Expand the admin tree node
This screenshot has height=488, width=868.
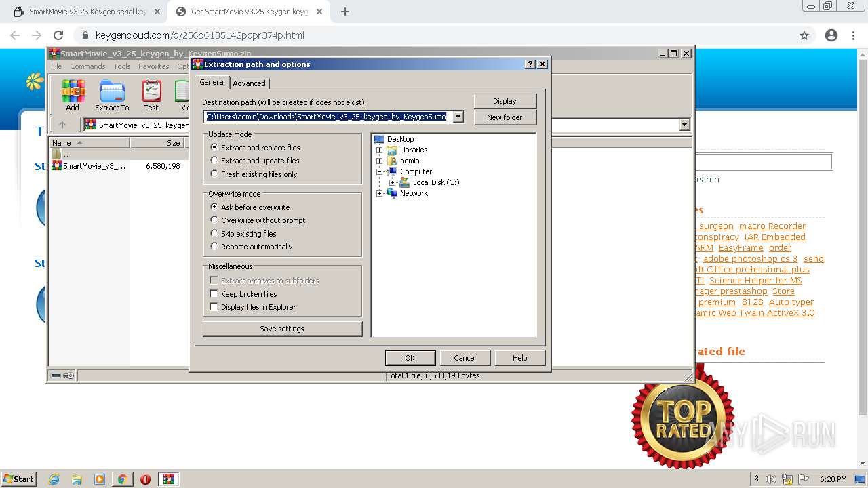tap(380, 161)
